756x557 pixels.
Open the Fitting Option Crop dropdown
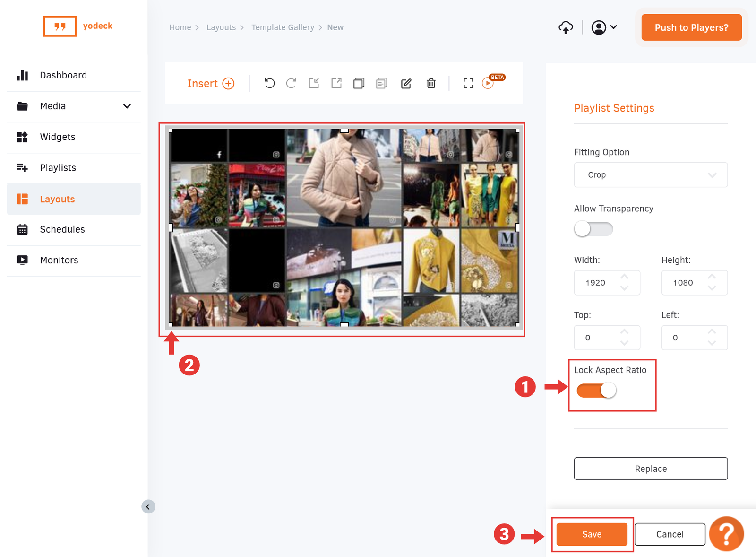click(651, 175)
